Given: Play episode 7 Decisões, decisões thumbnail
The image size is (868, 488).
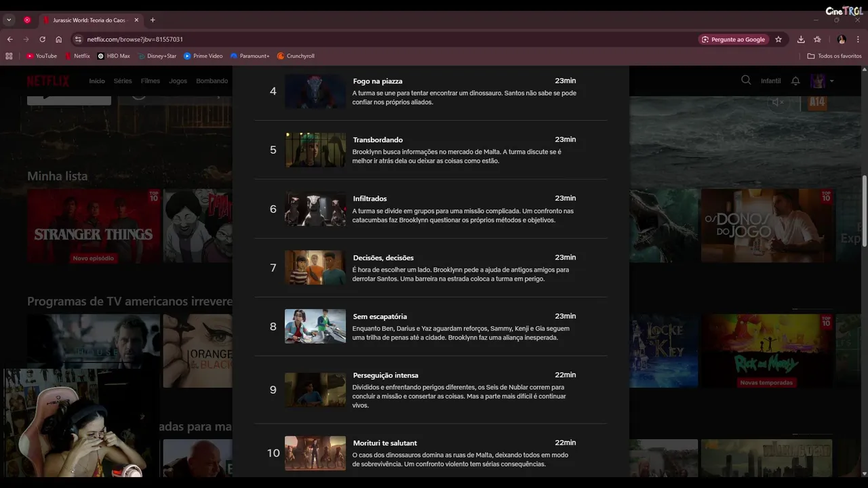Looking at the screenshot, I should point(315,268).
